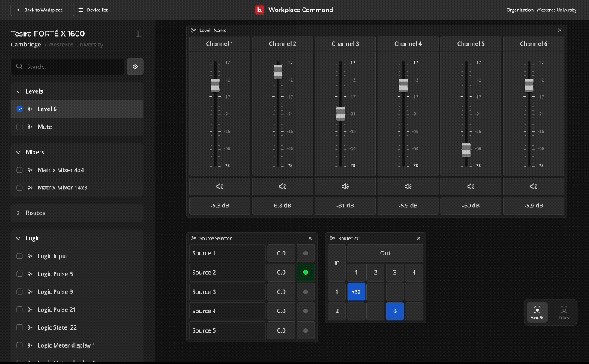589x364 pixels.
Task: Click block icon beside Logic Pulse 5
Action: [30, 274]
